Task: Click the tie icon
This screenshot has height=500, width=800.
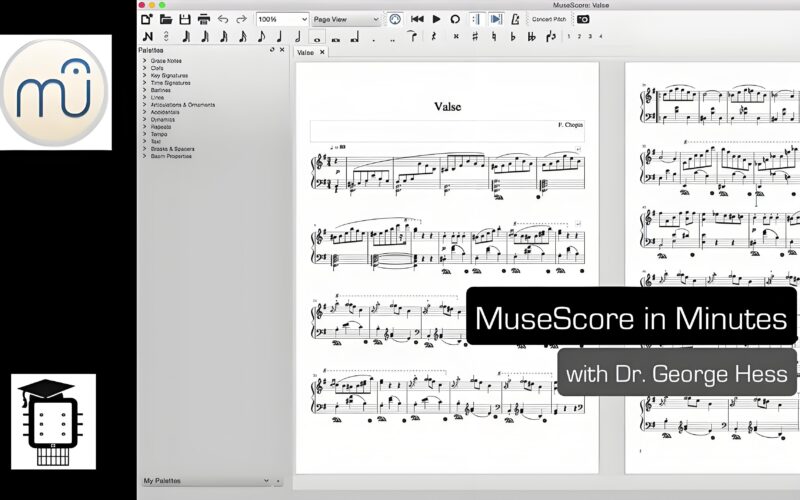Action: 412,36
